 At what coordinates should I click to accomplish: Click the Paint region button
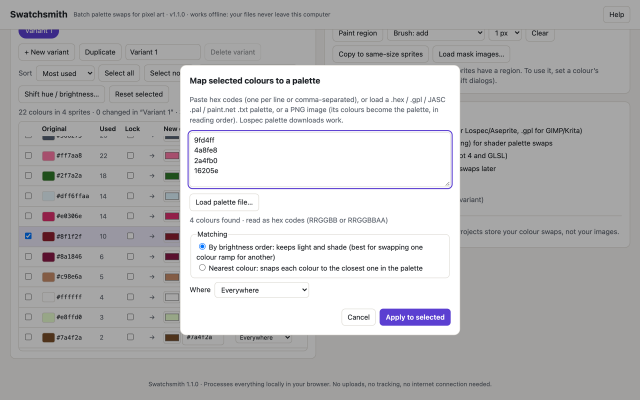358,33
